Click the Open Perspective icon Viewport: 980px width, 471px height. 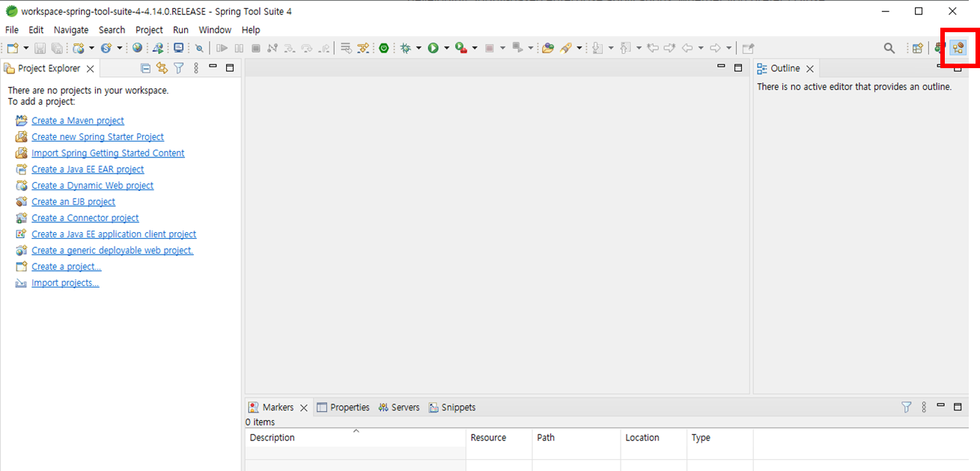(x=917, y=48)
